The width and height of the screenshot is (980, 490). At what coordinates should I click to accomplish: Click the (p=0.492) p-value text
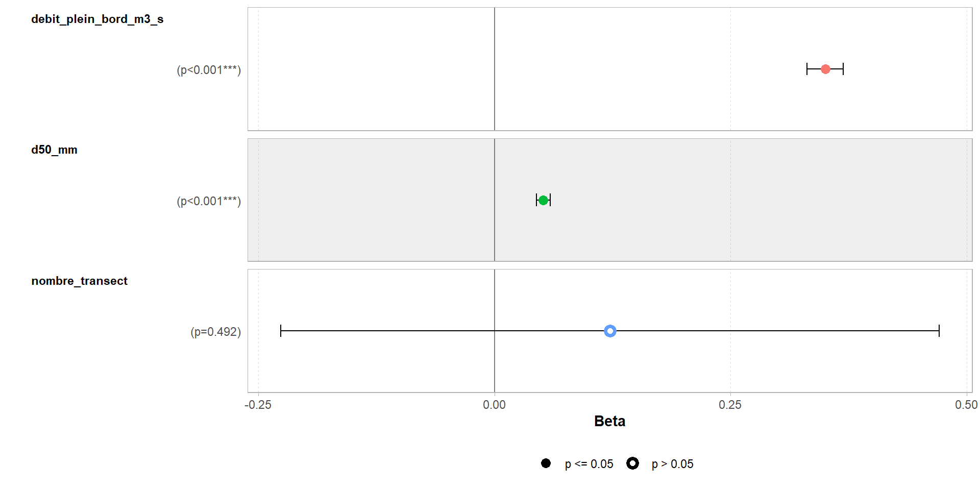215,332
